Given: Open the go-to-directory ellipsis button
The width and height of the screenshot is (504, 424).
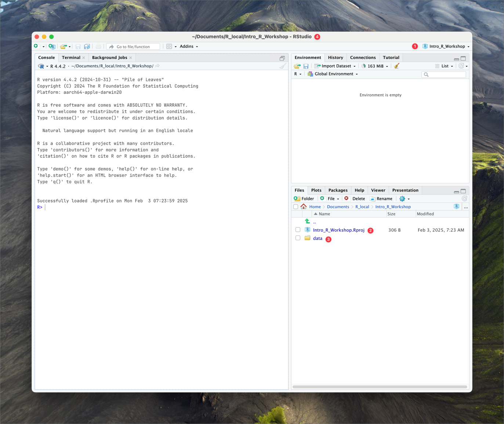Looking at the screenshot, I should click(x=466, y=207).
